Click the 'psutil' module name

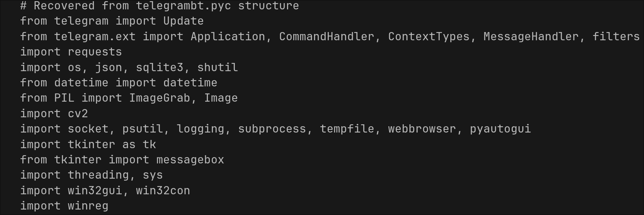click(143, 129)
